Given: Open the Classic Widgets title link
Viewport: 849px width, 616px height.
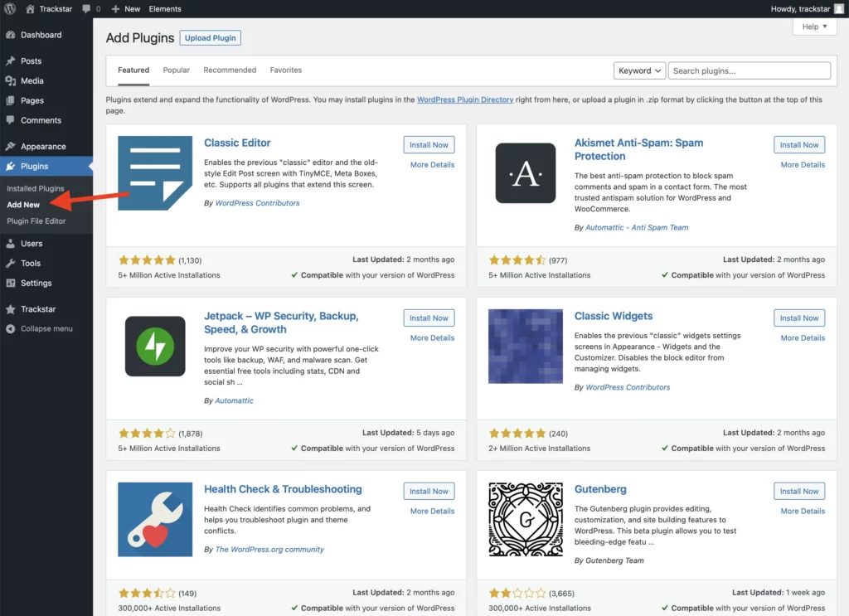Looking at the screenshot, I should coord(614,316).
